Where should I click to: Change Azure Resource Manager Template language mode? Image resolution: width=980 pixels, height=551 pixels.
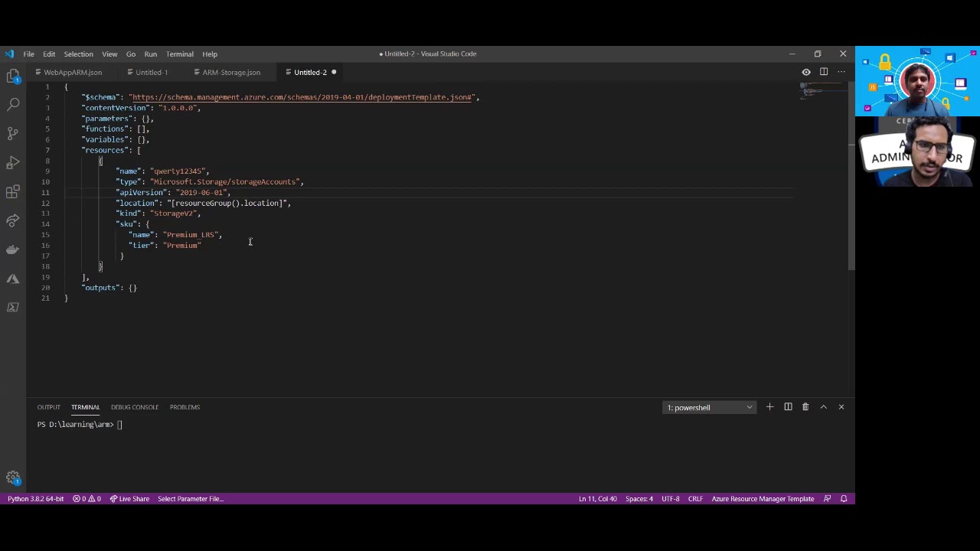pyautogui.click(x=763, y=499)
